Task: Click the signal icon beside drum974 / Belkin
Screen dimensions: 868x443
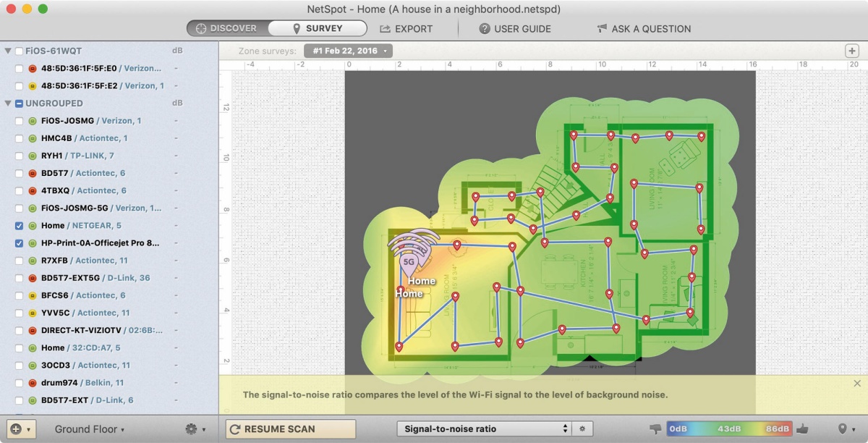Action: pos(33,382)
